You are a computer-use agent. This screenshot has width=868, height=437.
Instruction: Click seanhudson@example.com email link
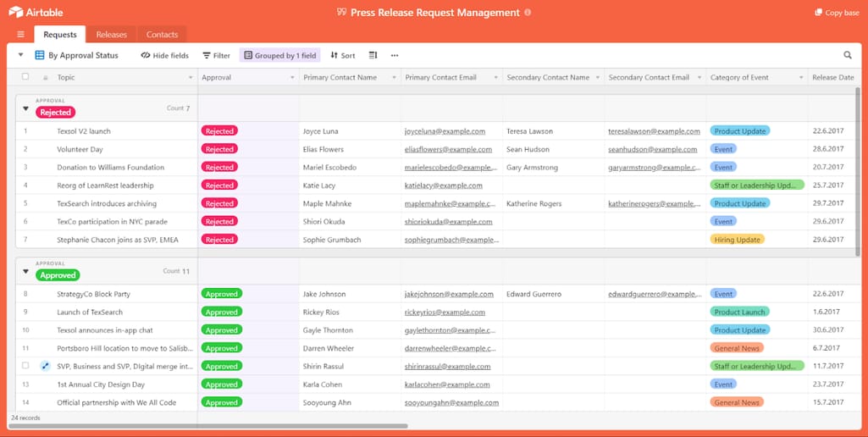coord(653,150)
